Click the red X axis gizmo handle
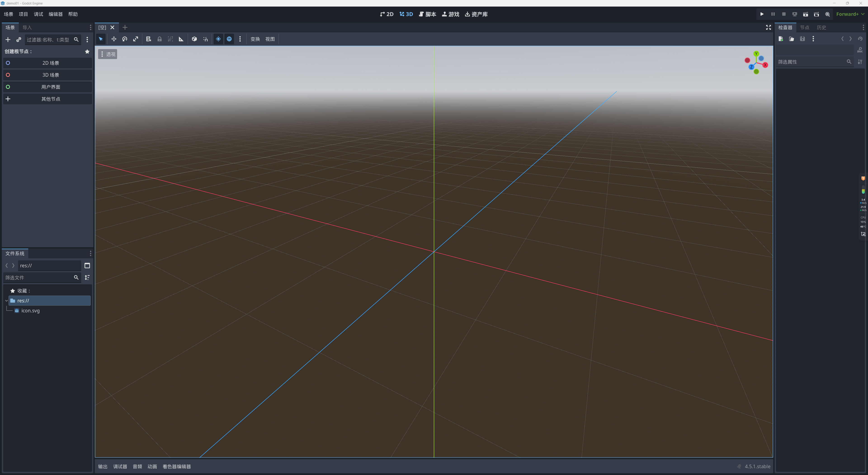The image size is (868, 475). click(765, 65)
